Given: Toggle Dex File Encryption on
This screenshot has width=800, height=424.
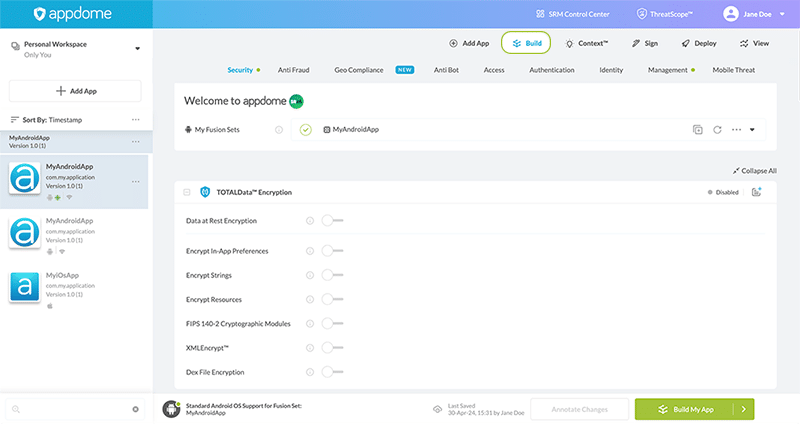Looking at the screenshot, I should tap(331, 372).
